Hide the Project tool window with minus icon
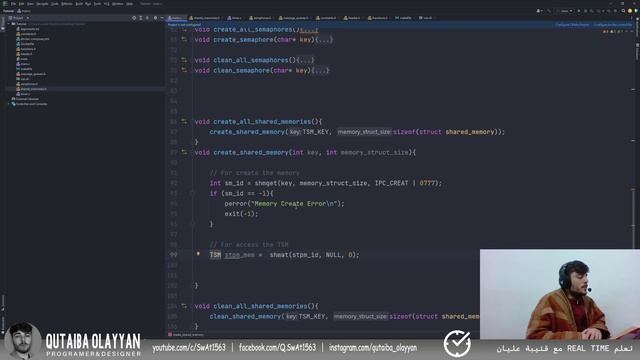This screenshot has height=360, width=640. point(162,18)
